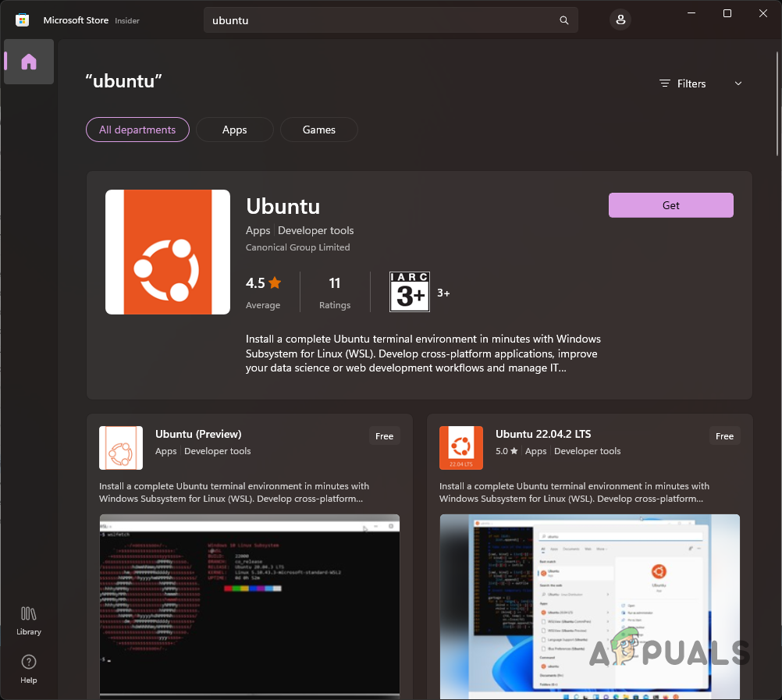Expand the chevron next to Filters
The width and height of the screenshot is (782, 700).
click(738, 84)
